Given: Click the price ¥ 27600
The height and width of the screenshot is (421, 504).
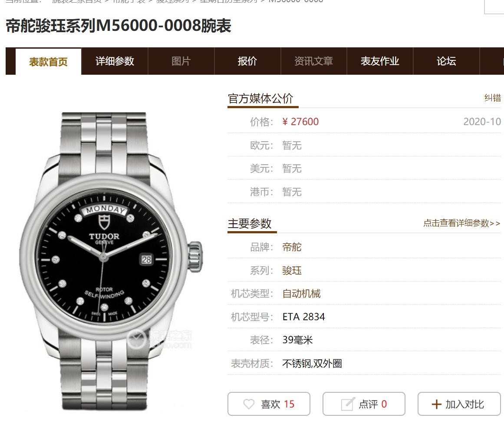Looking at the screenshot, I should (300, 122).
